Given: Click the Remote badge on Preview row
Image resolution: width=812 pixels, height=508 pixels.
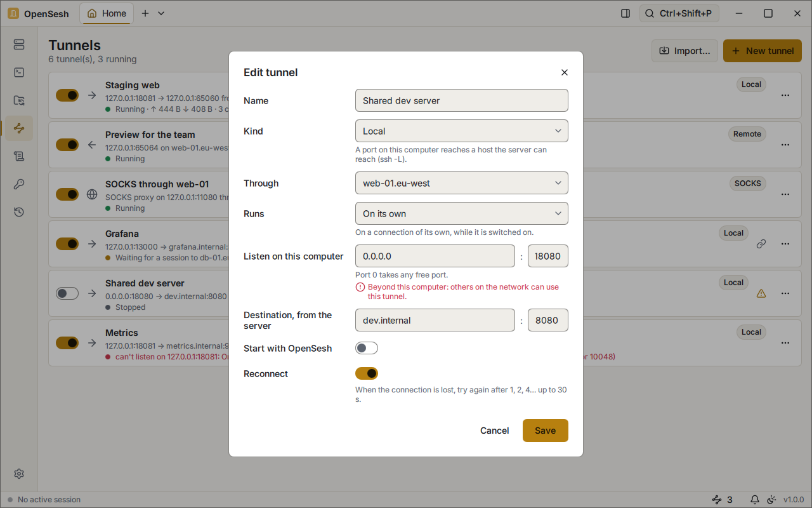Looking at the screenshot, I should 747,134.
